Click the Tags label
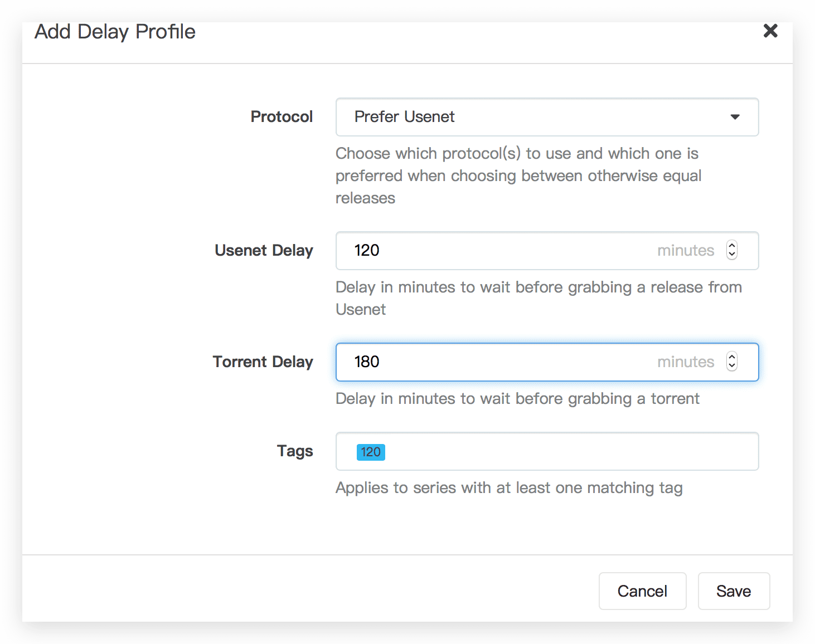Screen dimensions: 815x644 (x=295, y=451)
